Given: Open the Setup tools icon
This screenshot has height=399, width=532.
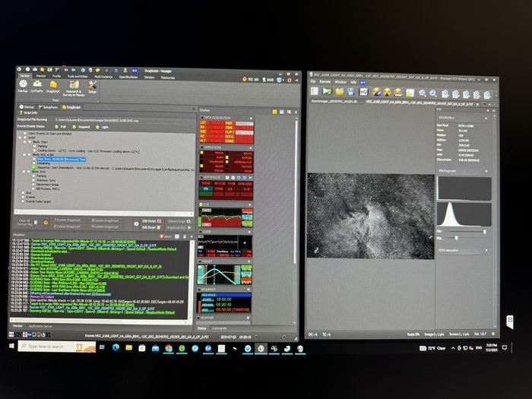Looking at the screenshot, I should pyautogui.click(x=92, y=85).
